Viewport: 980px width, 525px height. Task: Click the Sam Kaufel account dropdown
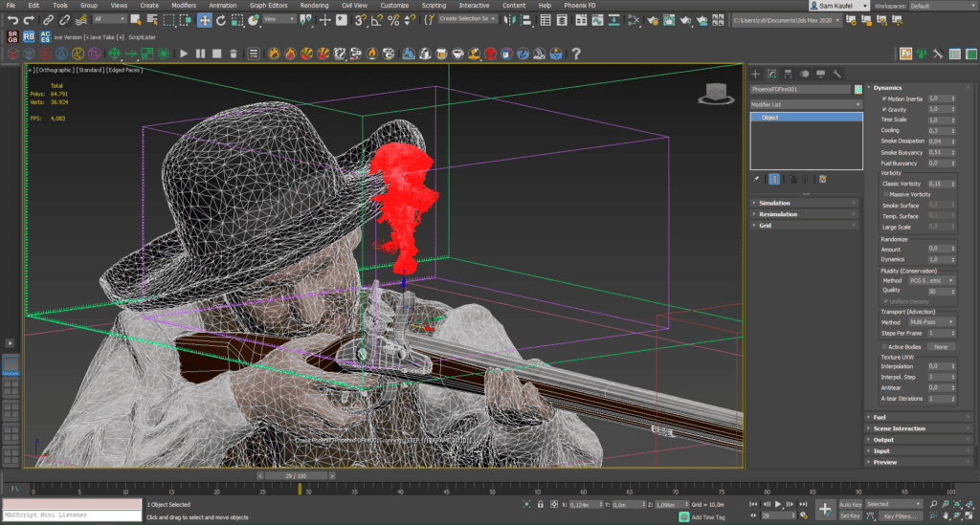point(839,6)
